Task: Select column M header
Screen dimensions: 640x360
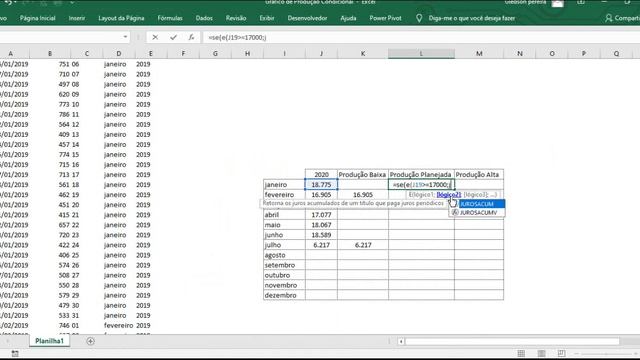Action: tap(479, 53)
